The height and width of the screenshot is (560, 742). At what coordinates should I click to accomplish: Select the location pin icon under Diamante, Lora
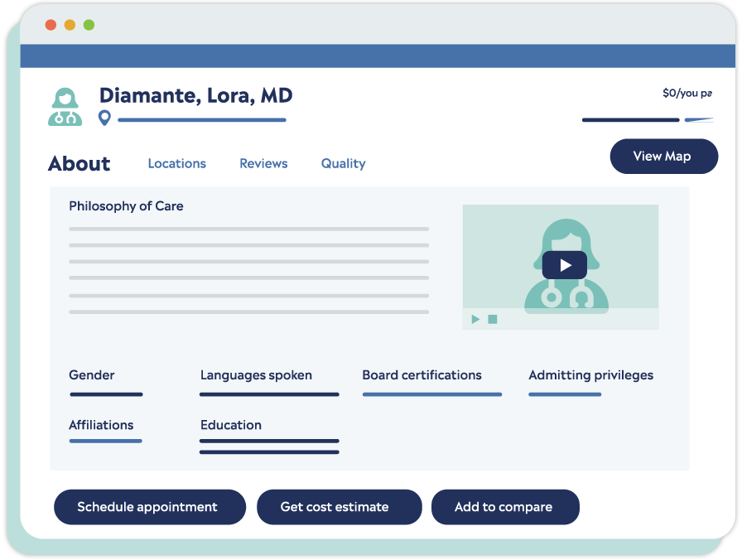tap(104, 118)
